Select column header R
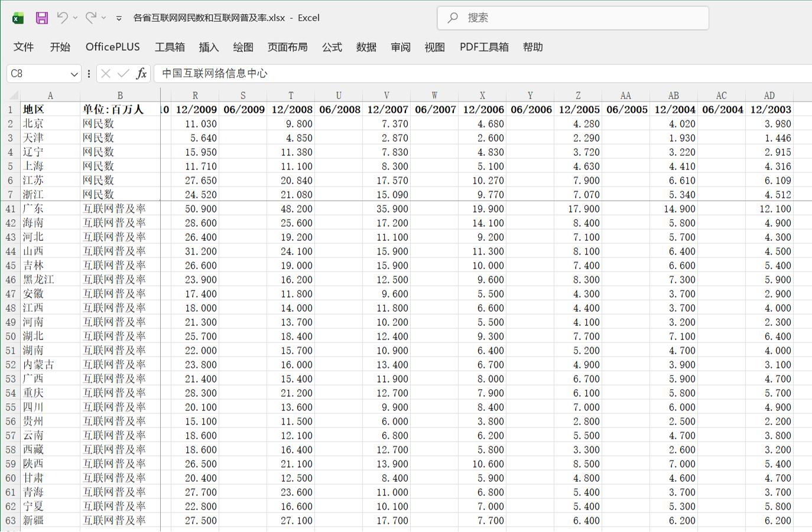Screen dimensions: 812x532 [x=195, y=95]
